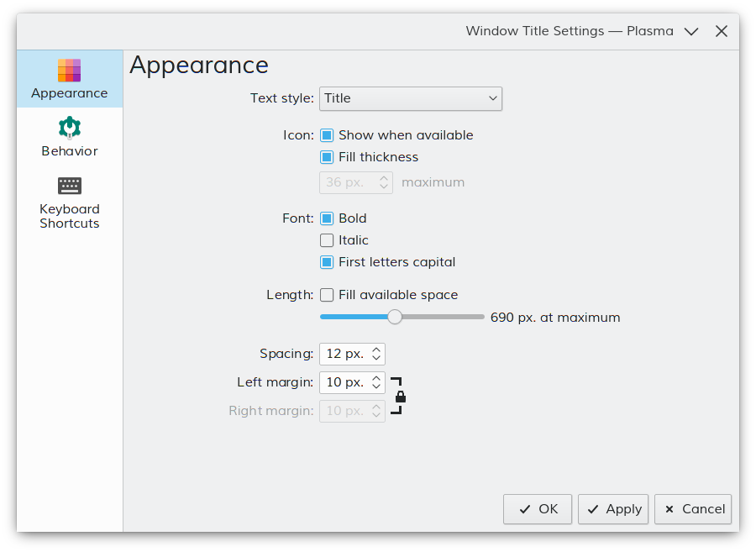
Task: Uncheck the Fill thickness checkbox
Action: pos(327,157)
